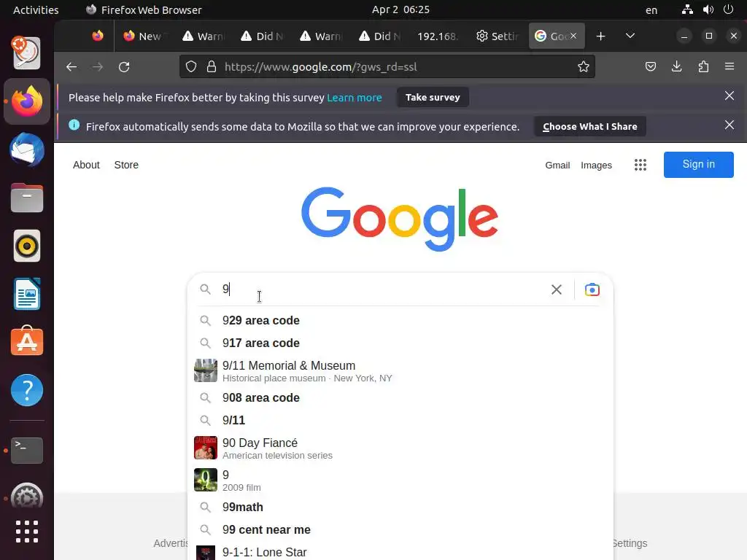This screenshot has height=560, width=747.
Task: Choose the 90 Day Fiancé suggestion
Action: tap(400, 448)
